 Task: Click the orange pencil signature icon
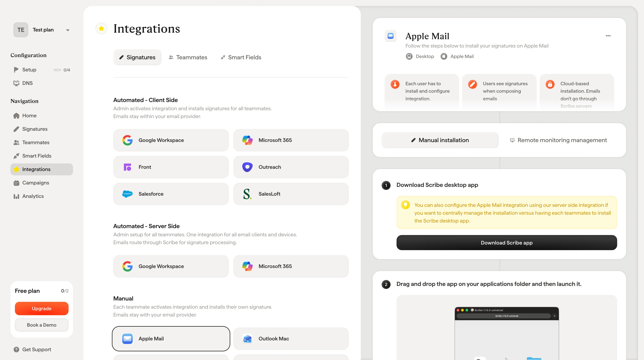click(473, 84)
